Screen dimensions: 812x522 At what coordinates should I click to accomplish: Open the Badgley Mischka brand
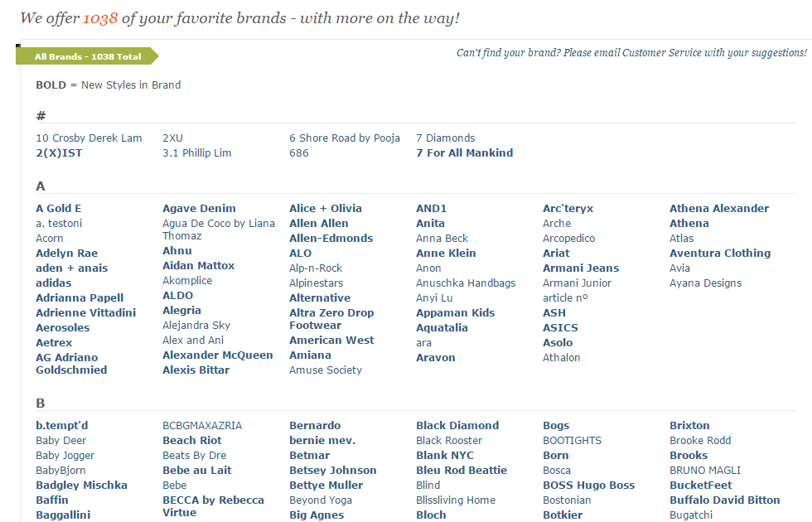pyautogui.click(x=81, y=486)
